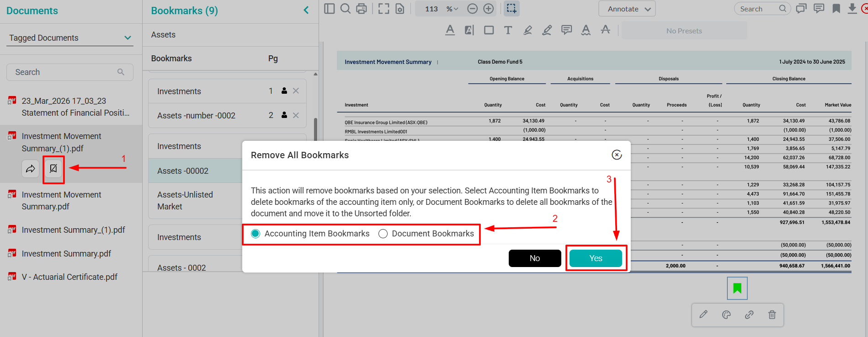Click the No Presets box
Viewport: 868px width, 337px height.
click(684, 31)
